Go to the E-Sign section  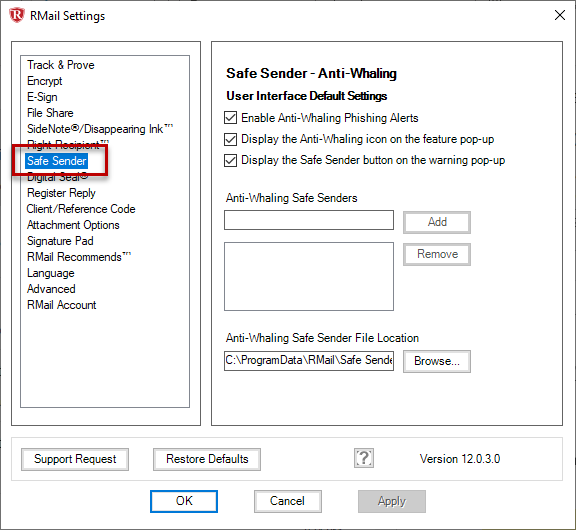[42, 97]
